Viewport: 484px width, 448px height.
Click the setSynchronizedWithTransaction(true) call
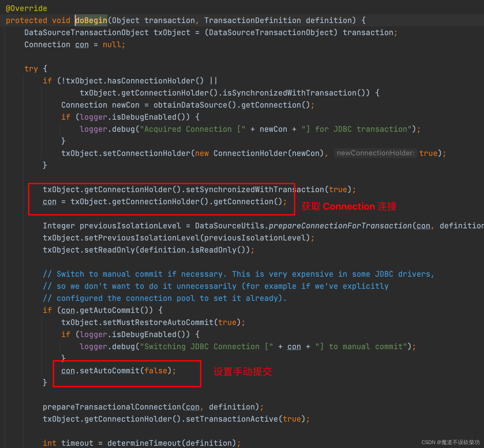[269, 190]
